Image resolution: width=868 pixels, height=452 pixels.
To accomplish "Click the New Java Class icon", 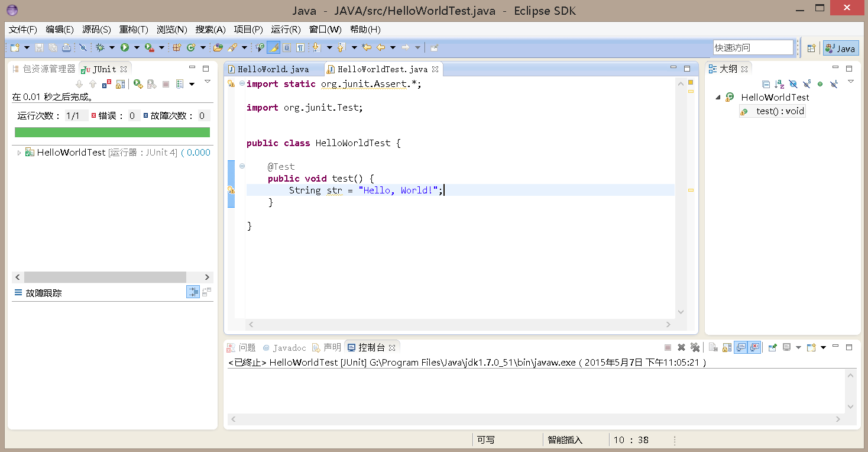I will [x=191, y=47].
